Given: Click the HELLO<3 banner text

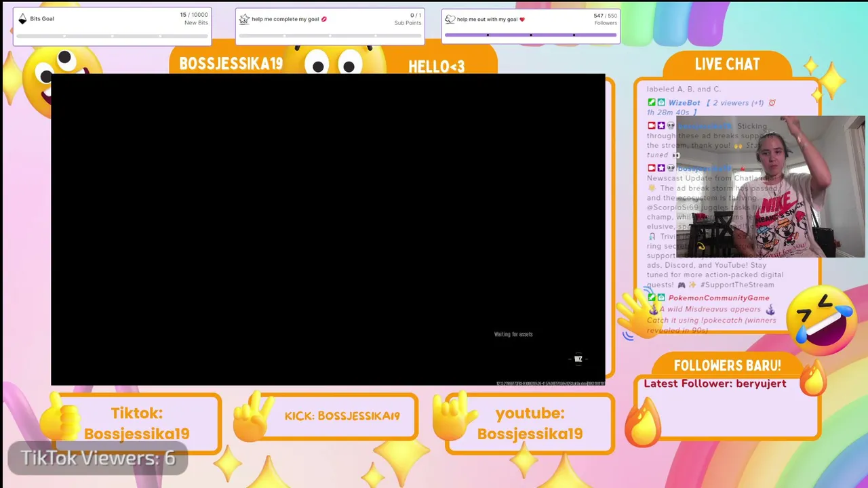Looking at the screenshot, I should (437, 66).
